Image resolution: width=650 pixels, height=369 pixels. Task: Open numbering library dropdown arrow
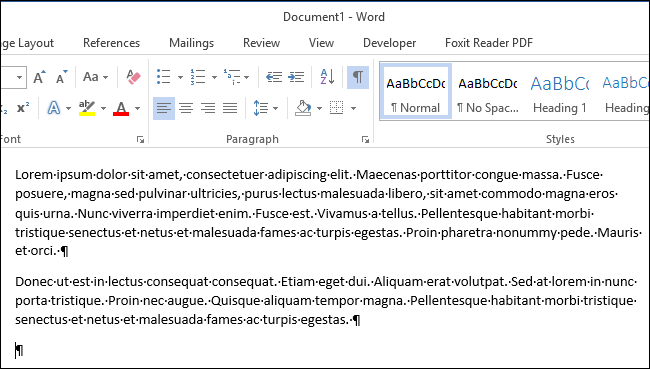tap(214, 77)
